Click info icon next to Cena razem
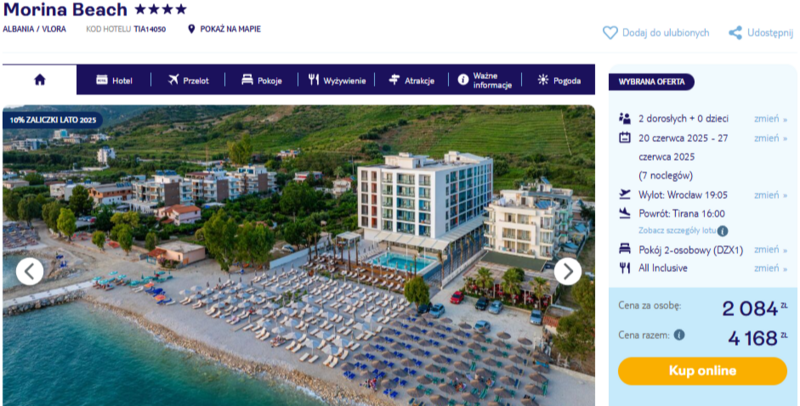This screenshot has width=800, height=406. click(679, 335)
